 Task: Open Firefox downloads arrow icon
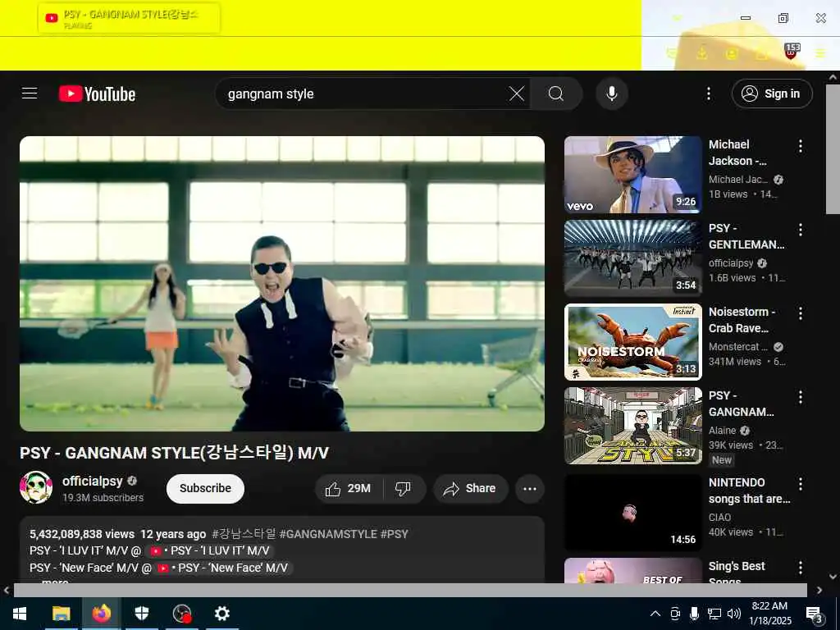pyautogui.click(x=702, y=53)
